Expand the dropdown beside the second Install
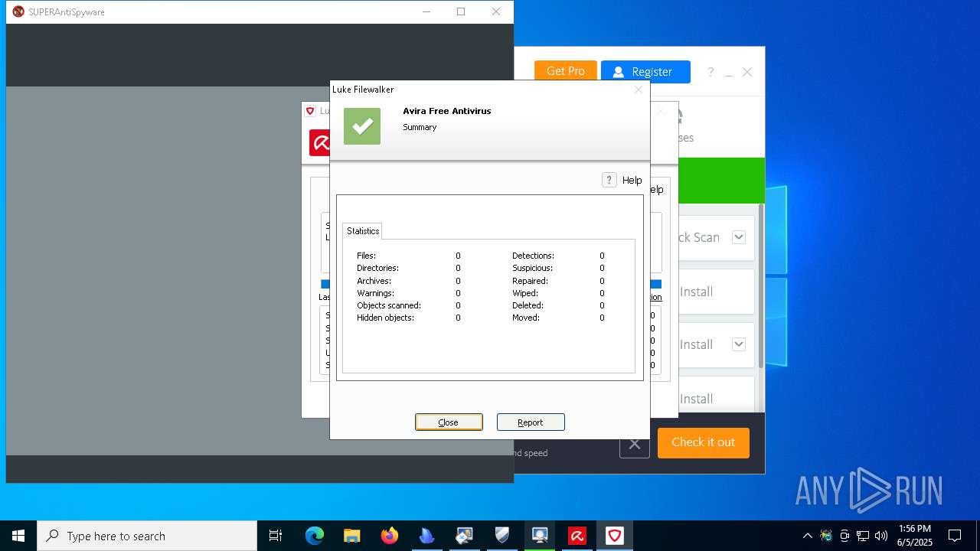The height and width of the screenshot is (551, 980). [x=739, y=344]
